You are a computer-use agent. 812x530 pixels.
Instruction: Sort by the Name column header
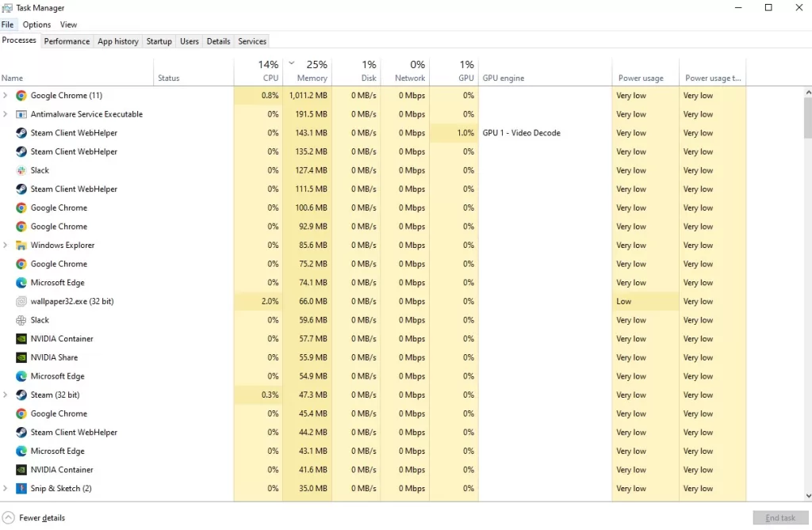77,71
